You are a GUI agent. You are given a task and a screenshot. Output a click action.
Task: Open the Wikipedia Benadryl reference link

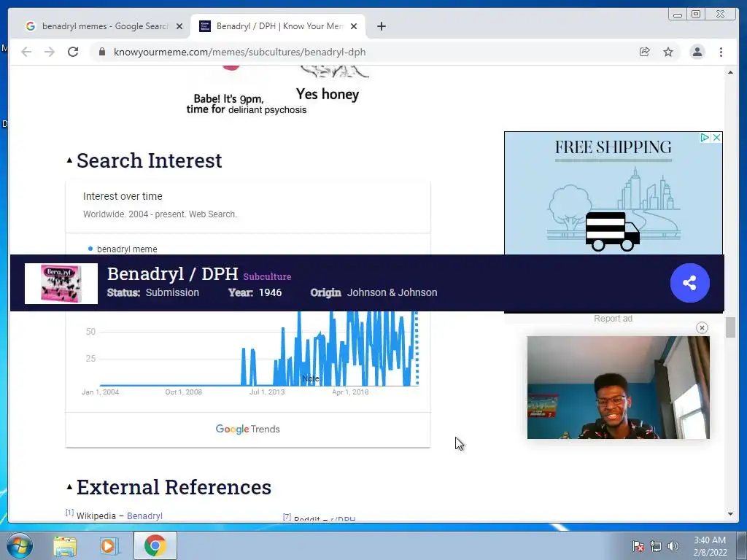144,516
